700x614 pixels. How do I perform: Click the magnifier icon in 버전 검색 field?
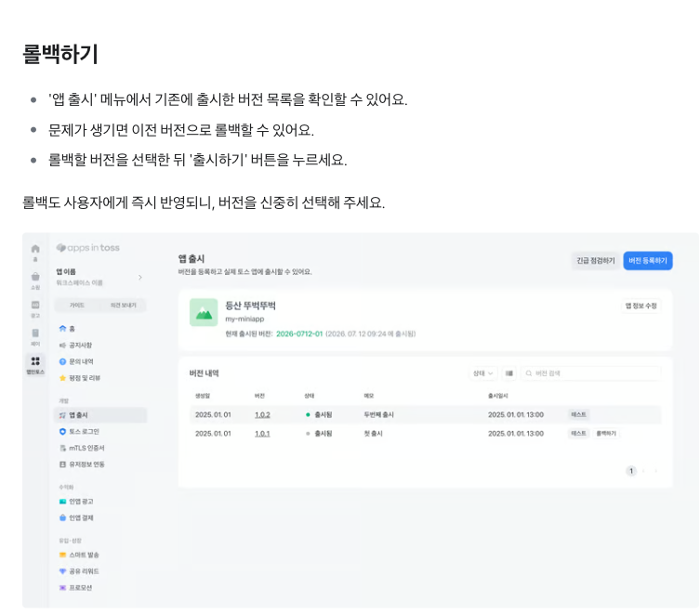tap(529, 373)
